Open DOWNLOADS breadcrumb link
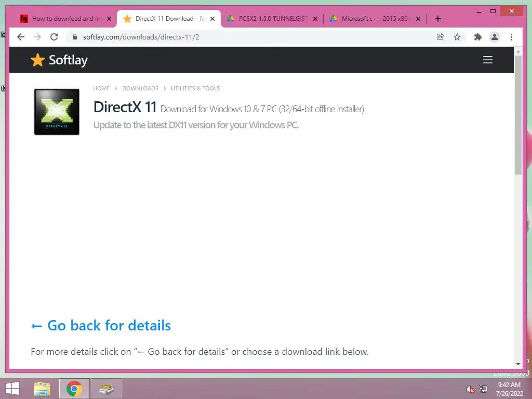The height and width of the screenshot is (399, 532). click(140, 88)
